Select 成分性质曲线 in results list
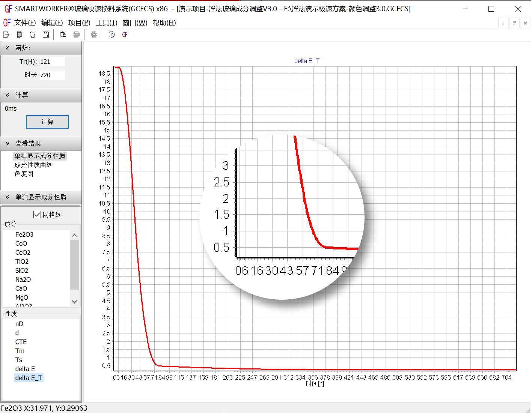This screenshot has height=413, width=532. [x=33, y=165]
